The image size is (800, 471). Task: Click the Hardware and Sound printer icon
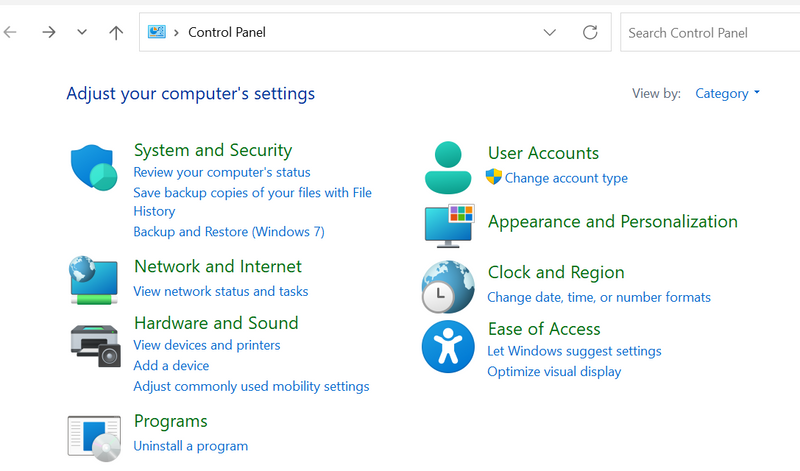(94, 342)
